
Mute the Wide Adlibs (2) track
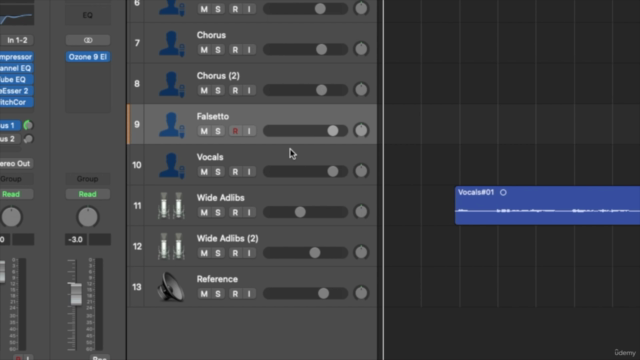pos(204,253)
